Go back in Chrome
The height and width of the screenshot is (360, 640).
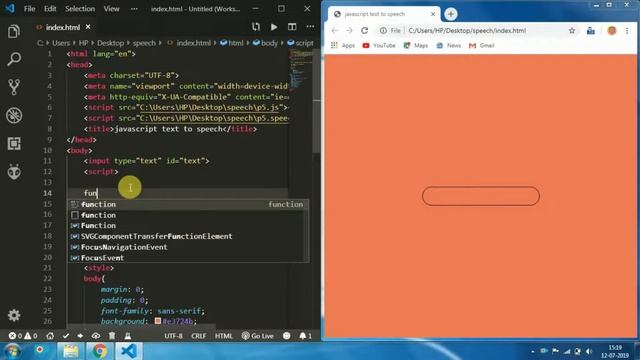pos(335,31)
